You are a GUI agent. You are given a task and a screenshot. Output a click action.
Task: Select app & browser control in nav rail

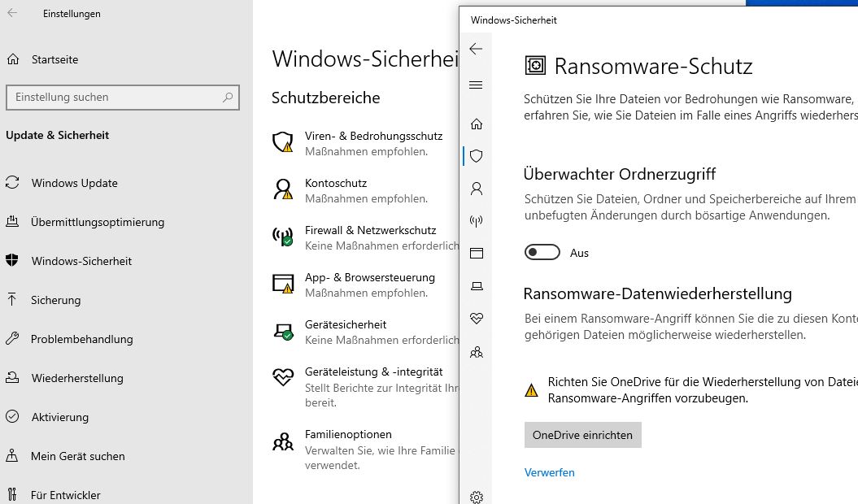(477, 254)
